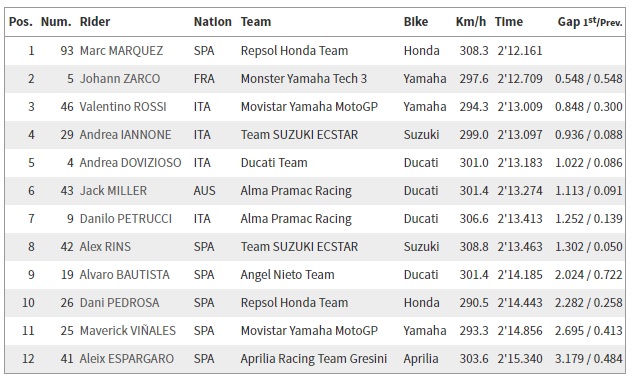The image size is (633, 380).
Task: Click the Gap 1st/Prev. column header
Action: (590, 22)
